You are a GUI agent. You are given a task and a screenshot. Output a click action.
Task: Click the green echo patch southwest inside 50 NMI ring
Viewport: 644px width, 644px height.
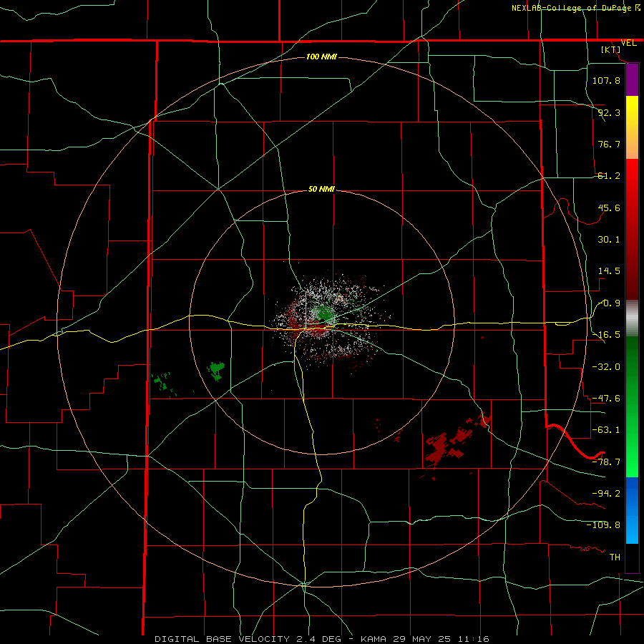[216, 370]
